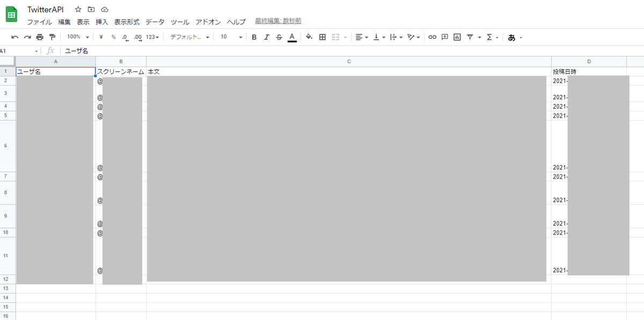Open the データ menu
This screenshot has width=644, height=320.
[155, 22]
